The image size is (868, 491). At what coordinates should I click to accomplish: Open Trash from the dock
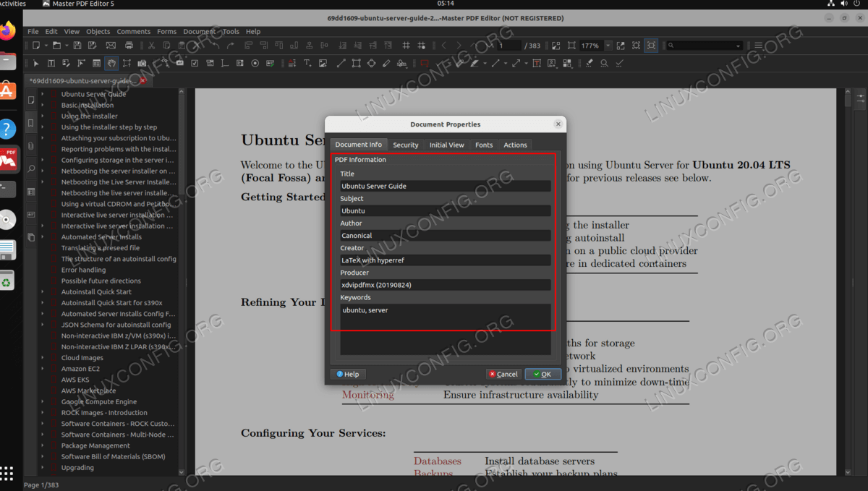tap(7, 282)
